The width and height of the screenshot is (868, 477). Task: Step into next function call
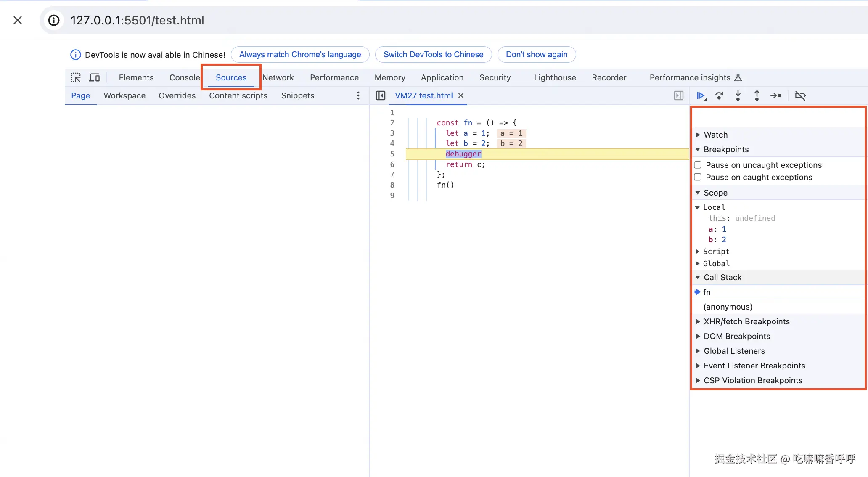(738, 96)
